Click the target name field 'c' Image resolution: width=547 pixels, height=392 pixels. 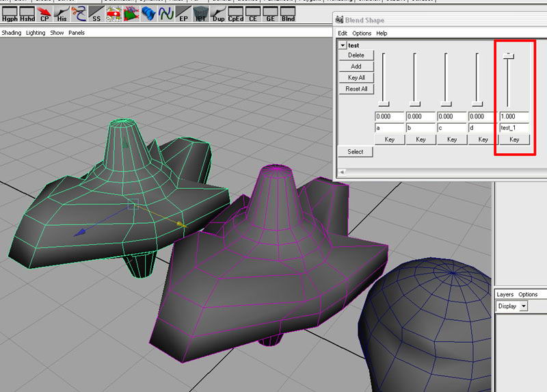click(452, 128)
